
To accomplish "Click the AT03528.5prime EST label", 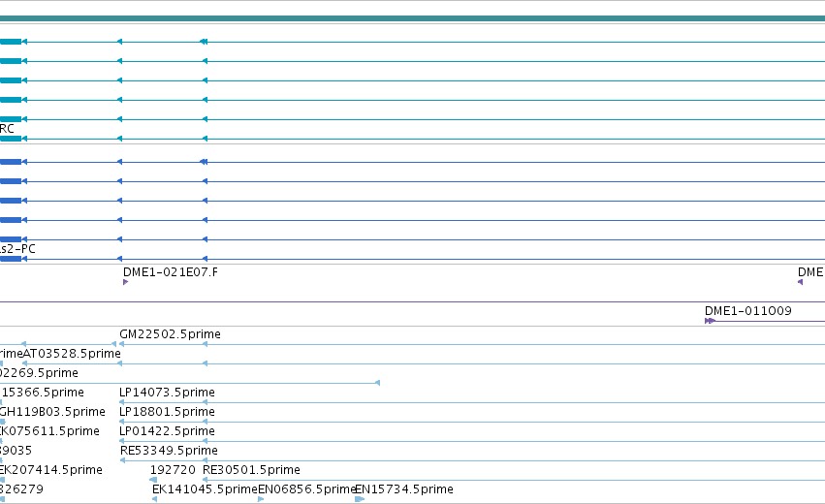I will (x=72, y=354).
